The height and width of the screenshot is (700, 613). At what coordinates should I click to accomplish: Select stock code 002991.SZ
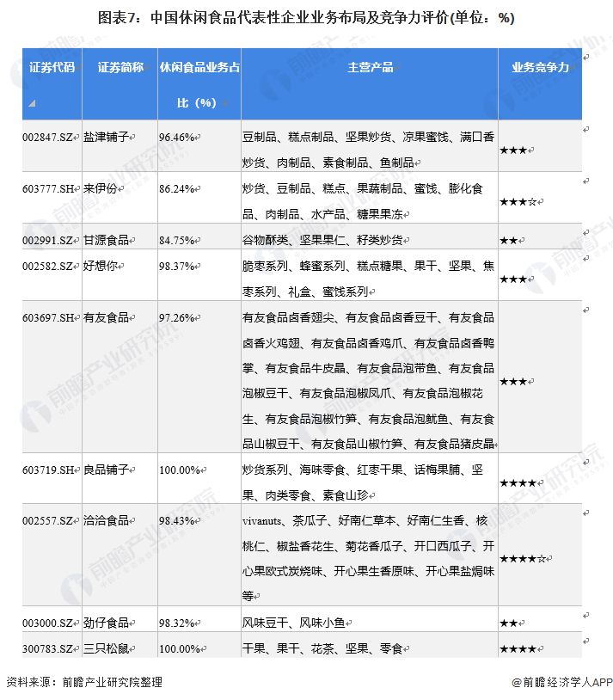click(x=48, y=241)
